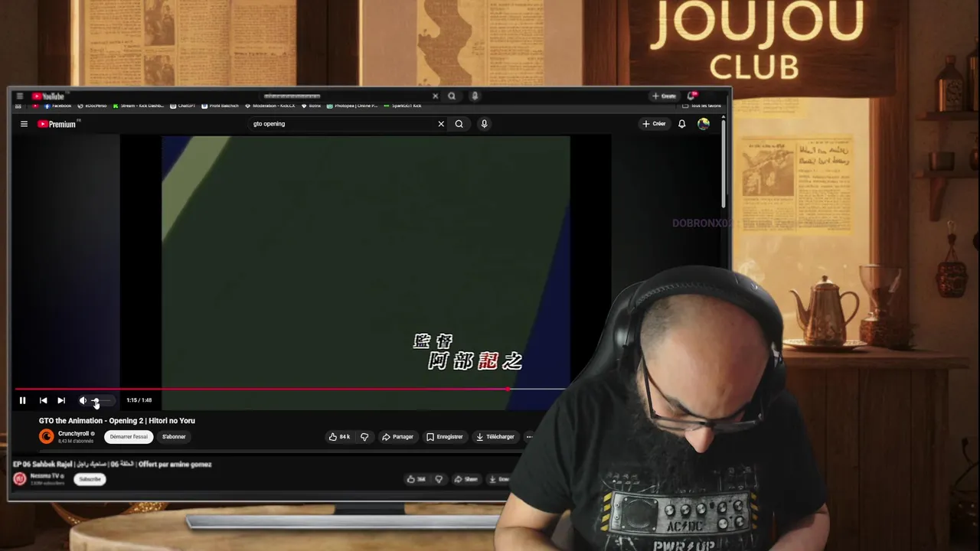Open the account avatar menu

tap(704, 124)
